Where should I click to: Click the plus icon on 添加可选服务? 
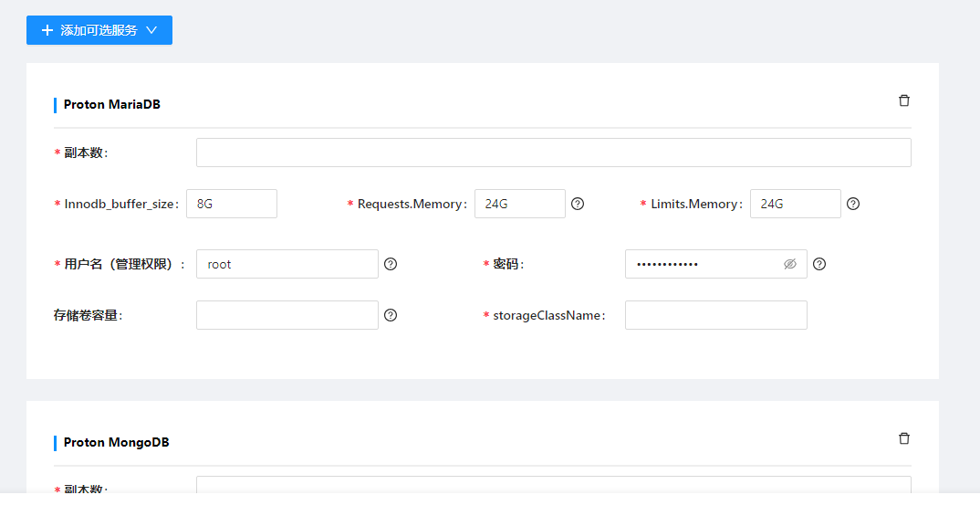pyautogui.click(x=47, y=30)
